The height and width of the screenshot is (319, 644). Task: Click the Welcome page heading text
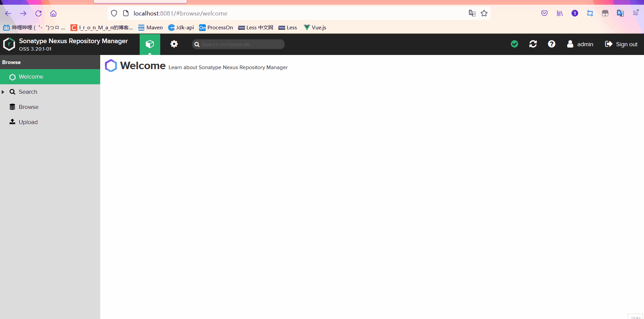coord(143,65)
